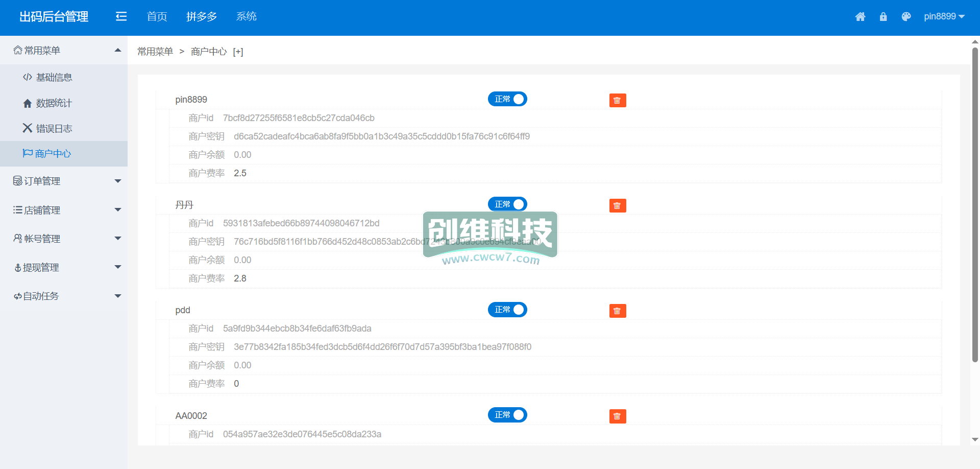Open the pin8899 user dropdown
The width and height of the screenshot is (980, 469).
click(x=944, y=17)
